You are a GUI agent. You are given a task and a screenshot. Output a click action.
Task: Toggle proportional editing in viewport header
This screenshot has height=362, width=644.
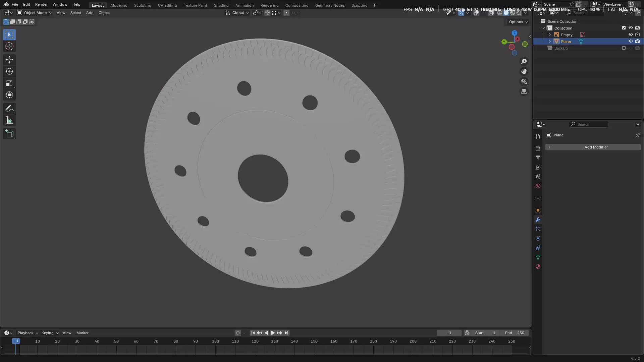(x=286, y=13)
